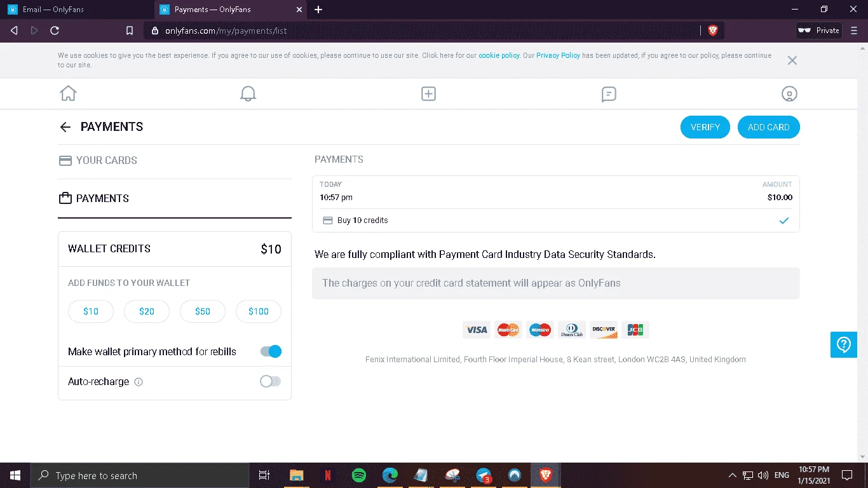Click the Discover card logo
This screenshot has width=868, height=488.
pyautogui.click(x=604, y=330)
